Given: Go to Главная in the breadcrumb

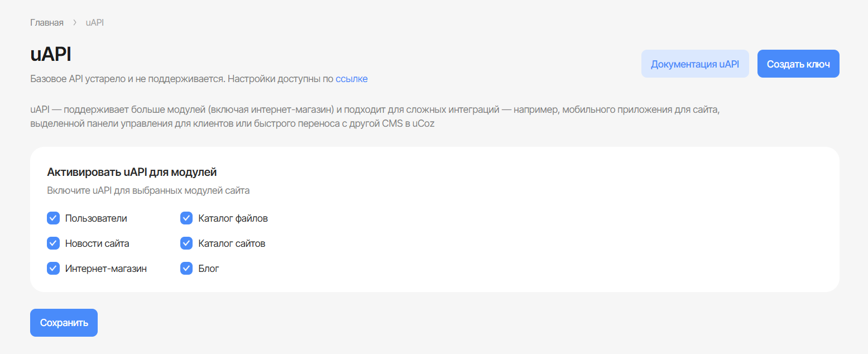Looking at the screenshot, I should coord(47,23).
